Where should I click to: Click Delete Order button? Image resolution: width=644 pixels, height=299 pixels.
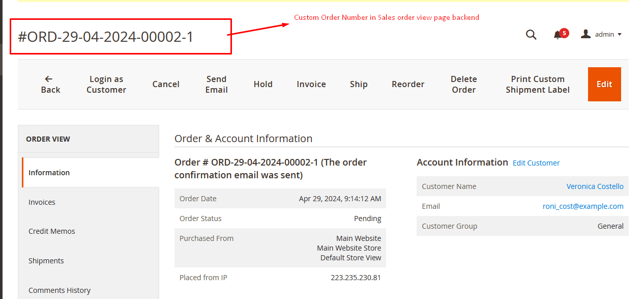[464, 84]
